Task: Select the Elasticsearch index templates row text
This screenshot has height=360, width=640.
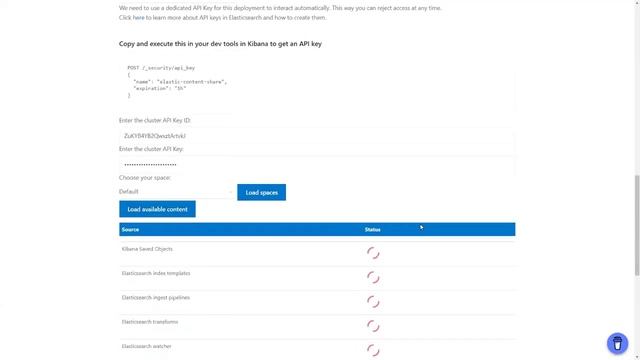Action: 156,273
